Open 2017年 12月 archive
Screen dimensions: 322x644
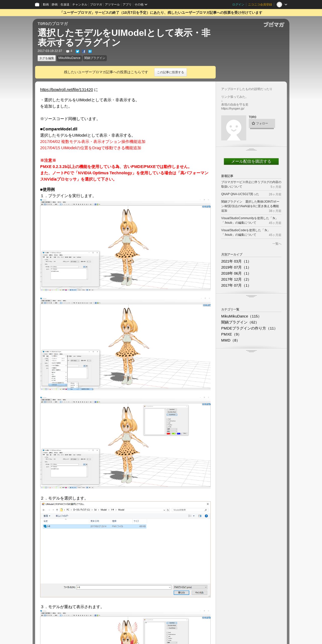(235, 279)
